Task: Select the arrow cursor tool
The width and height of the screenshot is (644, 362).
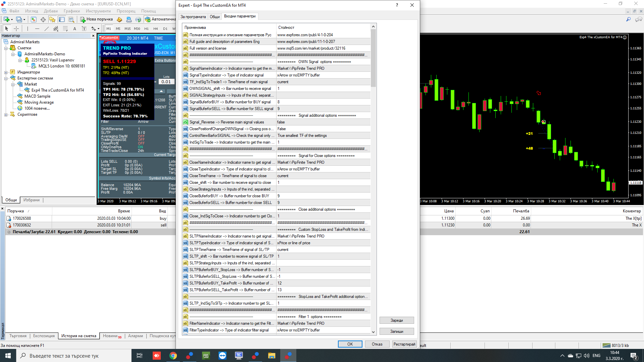Action: click(6, 29)
